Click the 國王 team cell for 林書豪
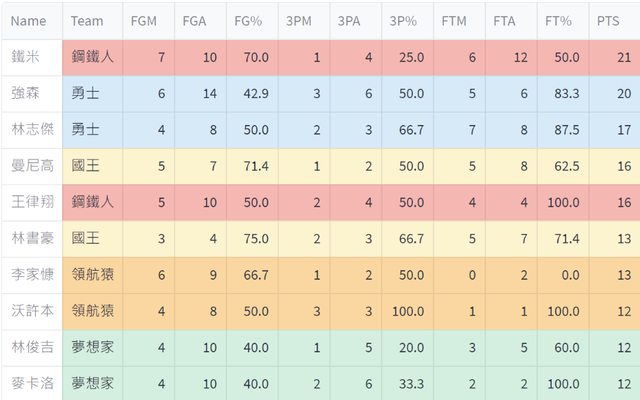Screen dimensions: 640x400 [85, 238]
